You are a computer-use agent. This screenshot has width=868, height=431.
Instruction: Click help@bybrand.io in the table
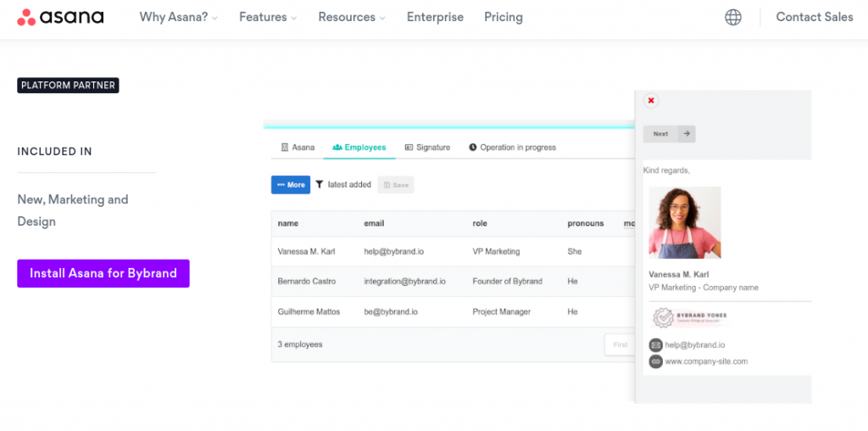[393, 251]
